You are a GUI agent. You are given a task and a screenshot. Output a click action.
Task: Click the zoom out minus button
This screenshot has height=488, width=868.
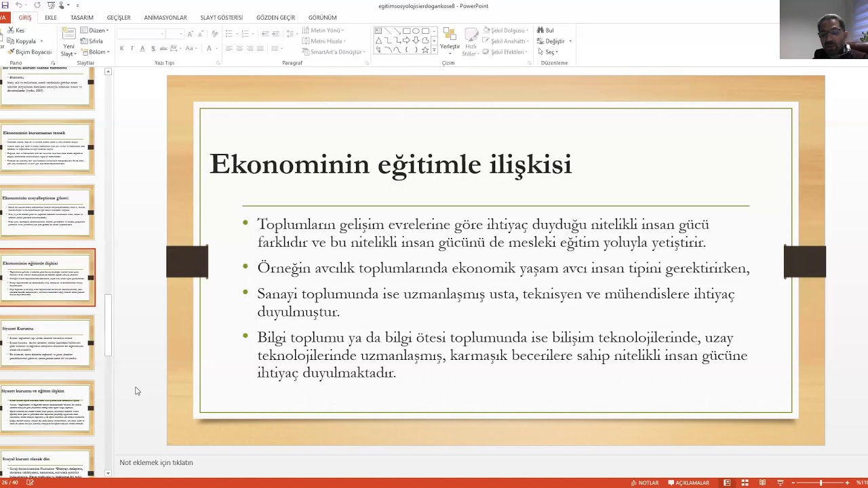pos(793,483)
